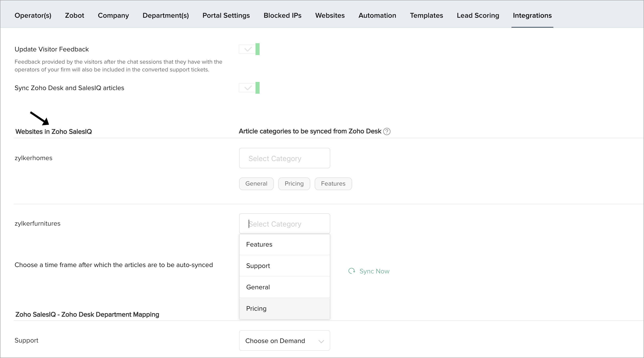Toggle Update Visitor Feedback off
644x358 pixels.
click(x=249, y=49)
